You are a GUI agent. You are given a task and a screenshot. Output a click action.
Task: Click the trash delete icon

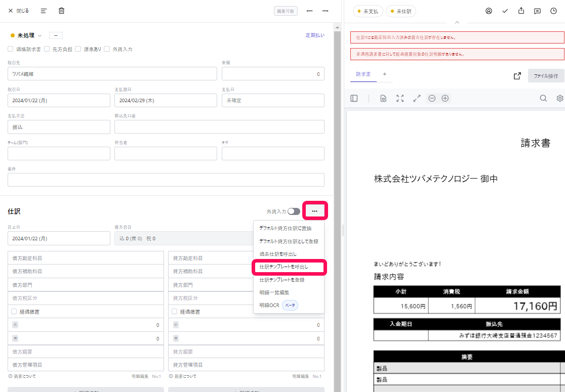coord(62,11)
